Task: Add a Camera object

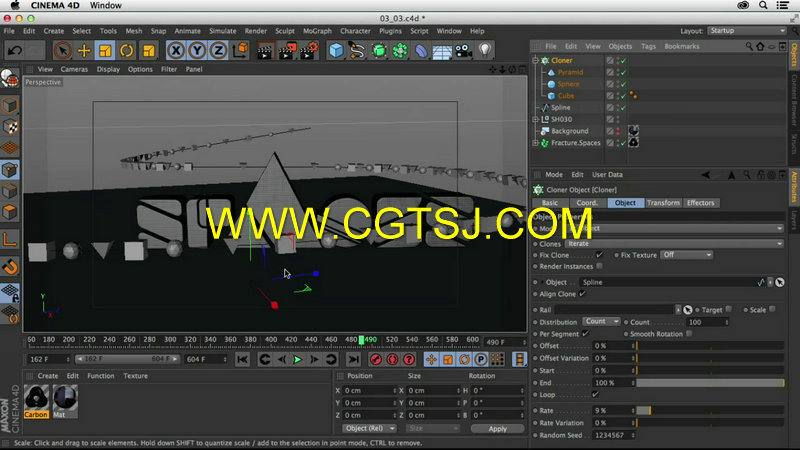Action: (x=464, y=51)
